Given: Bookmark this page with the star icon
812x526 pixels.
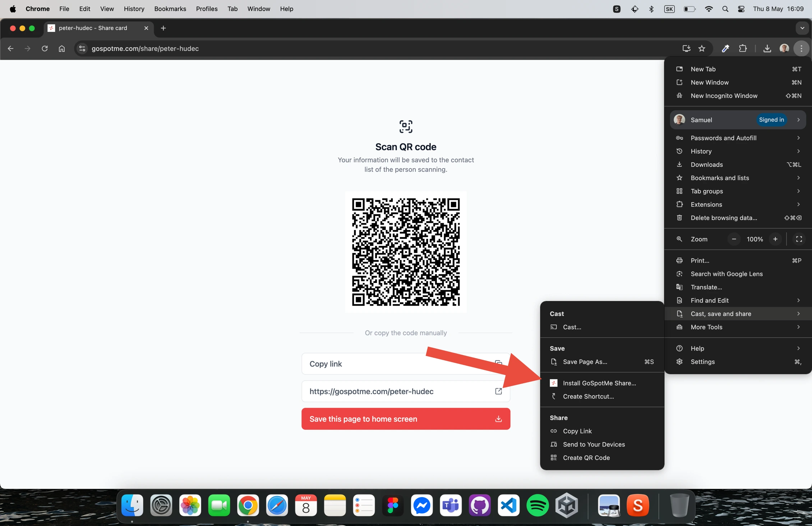Looking at the screenshot, I should coord(702,49).
